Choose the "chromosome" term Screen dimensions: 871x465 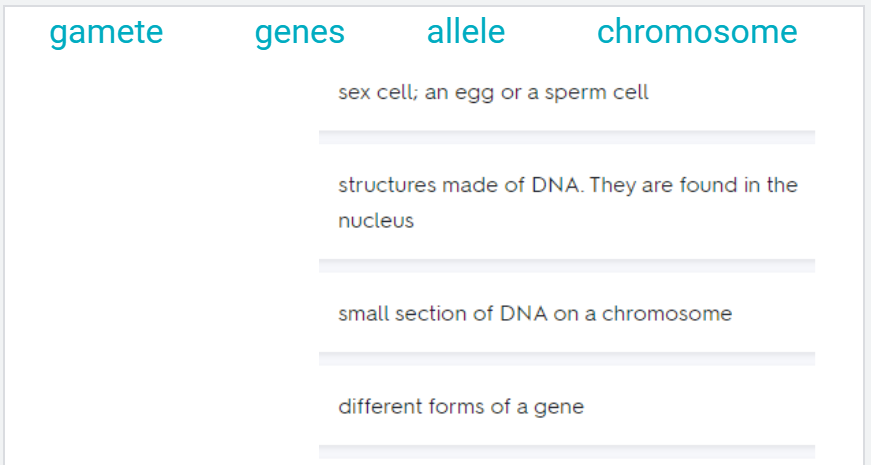pos(697,32)
